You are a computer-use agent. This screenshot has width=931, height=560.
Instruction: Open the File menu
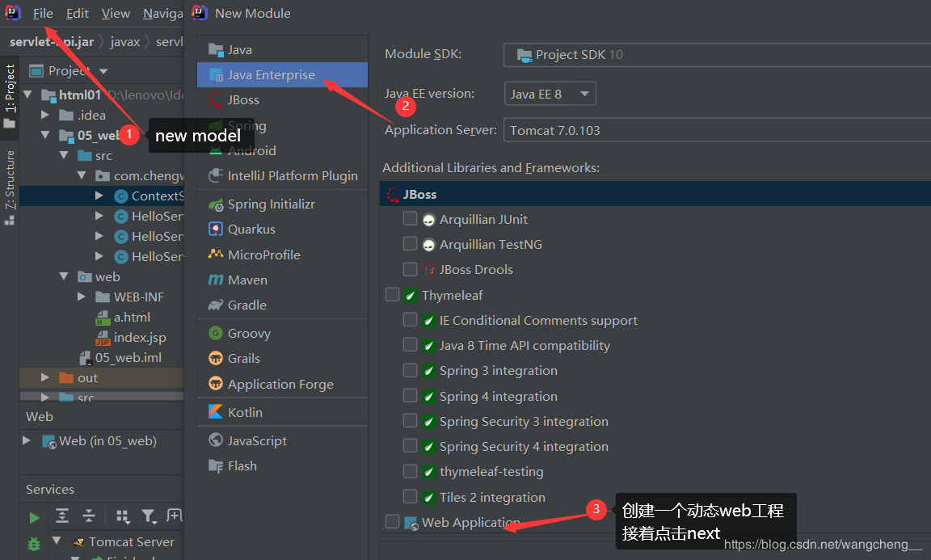pyautogui.click(x=43, y=13)
